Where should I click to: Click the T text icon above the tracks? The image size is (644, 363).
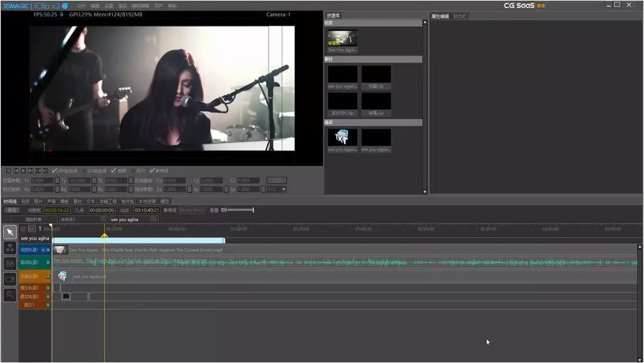click(40, 229)
